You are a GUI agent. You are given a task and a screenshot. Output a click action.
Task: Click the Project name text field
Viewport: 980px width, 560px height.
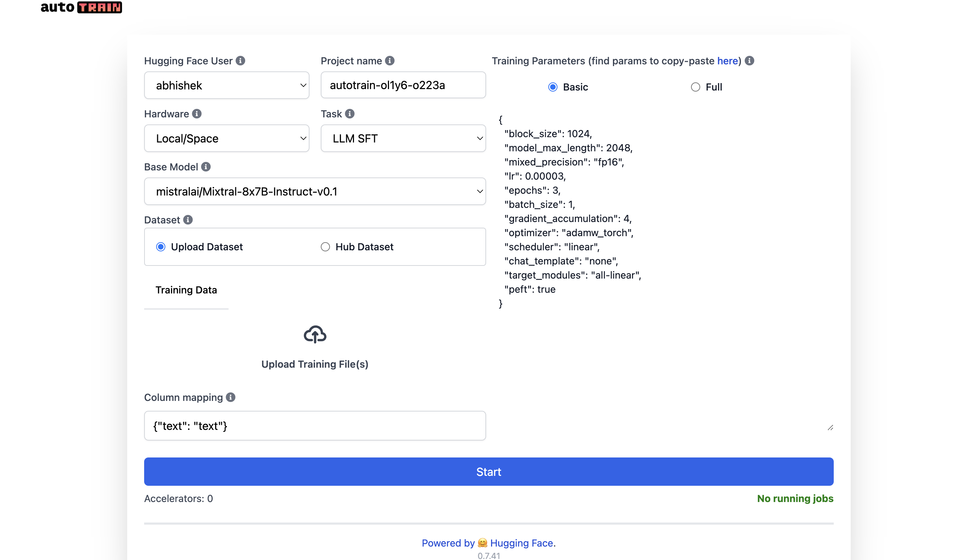pyautogui.click(x=403, y=86)
